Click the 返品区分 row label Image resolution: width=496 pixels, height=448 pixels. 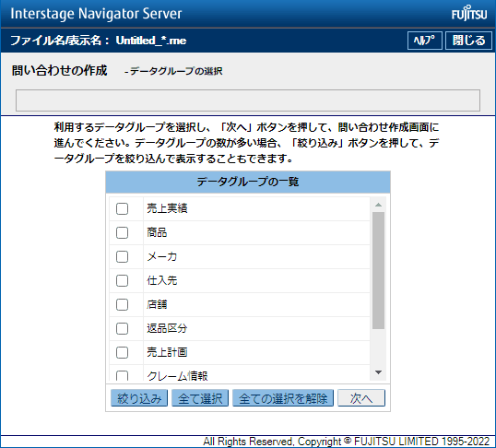(167, 328)
